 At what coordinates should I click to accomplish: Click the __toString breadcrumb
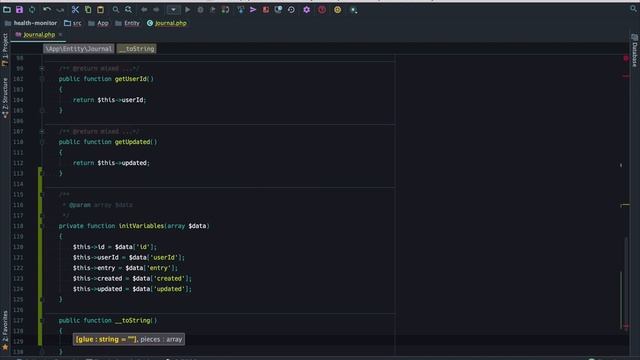coord(136,49)
